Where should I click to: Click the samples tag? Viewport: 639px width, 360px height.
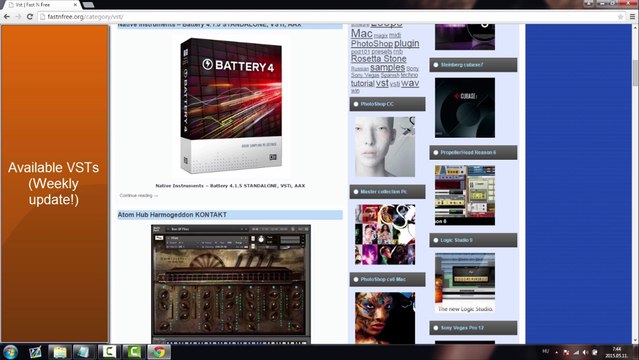(388, 67)
